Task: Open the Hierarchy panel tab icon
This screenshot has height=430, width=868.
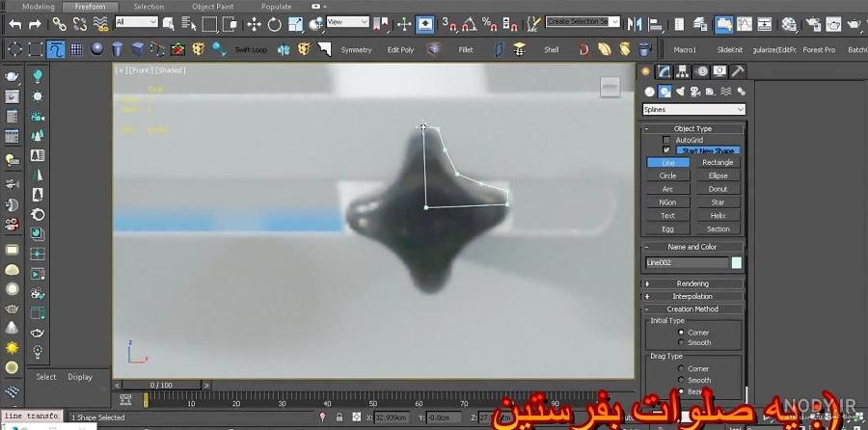Action: (683, 71)
